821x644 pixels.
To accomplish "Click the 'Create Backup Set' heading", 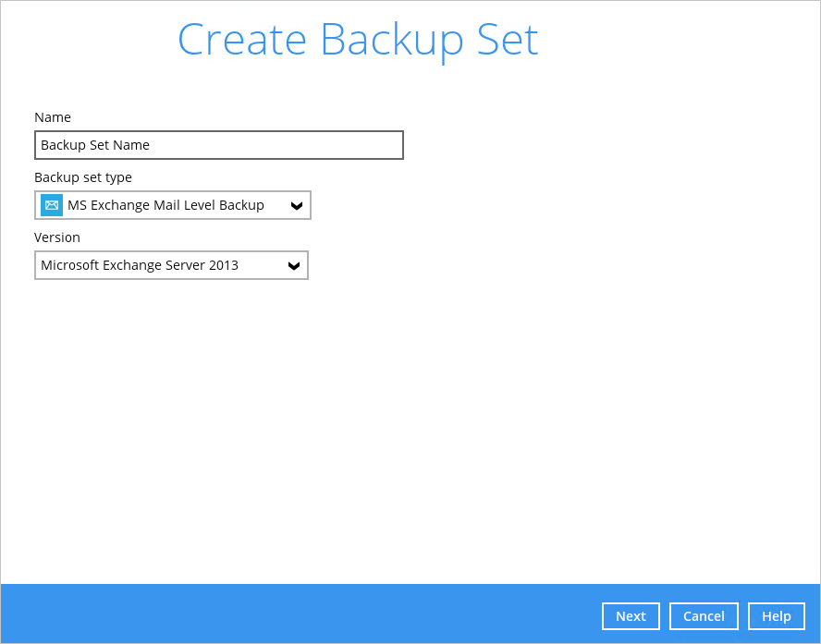I will (358, 41).
